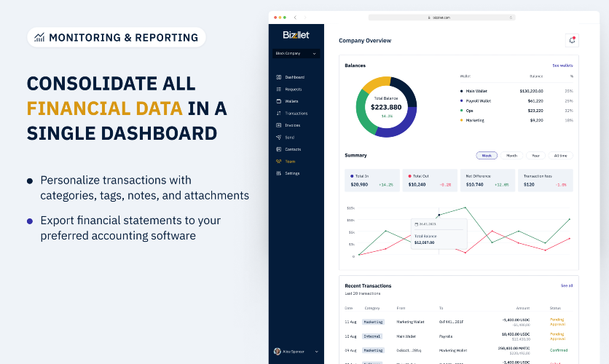
Task: Open See all recent transactions
Action: (567, 285)
